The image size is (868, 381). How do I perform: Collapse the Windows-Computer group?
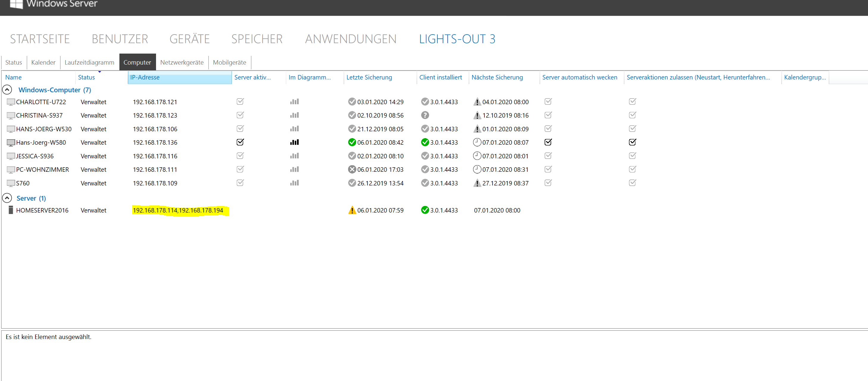[x=7, y=90]
